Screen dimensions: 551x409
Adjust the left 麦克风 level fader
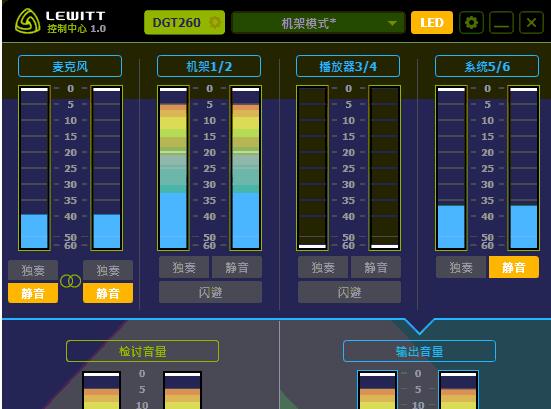click(x=34, y=168)
